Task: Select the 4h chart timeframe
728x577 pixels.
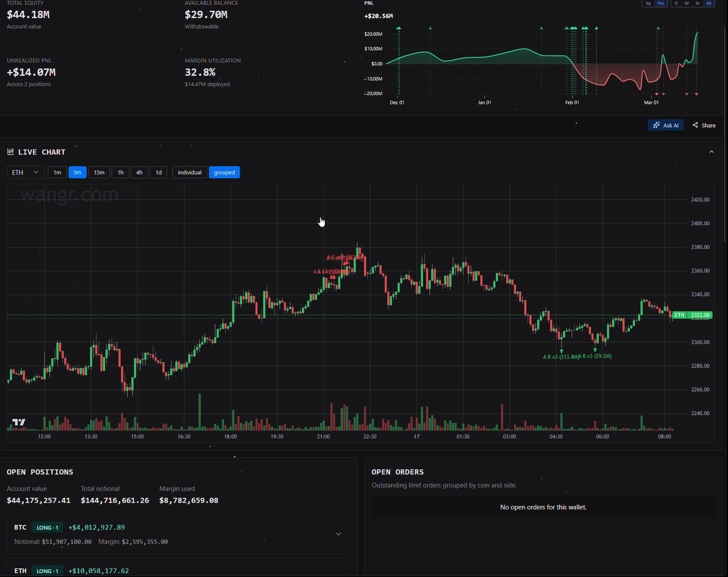Action: (x=139, y=172)
